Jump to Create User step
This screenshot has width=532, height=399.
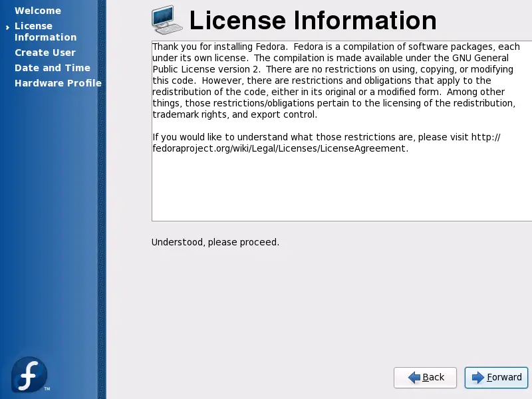coord(45,53)
